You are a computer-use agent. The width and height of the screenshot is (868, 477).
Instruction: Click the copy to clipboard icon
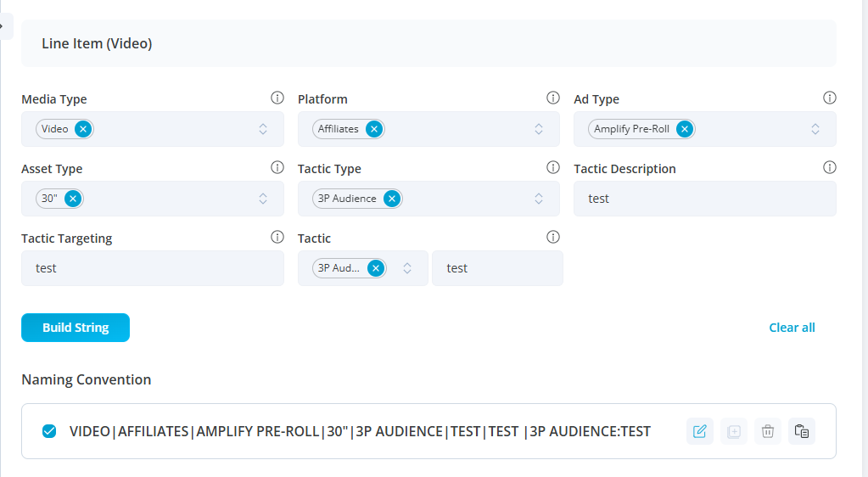coord(802,431)
